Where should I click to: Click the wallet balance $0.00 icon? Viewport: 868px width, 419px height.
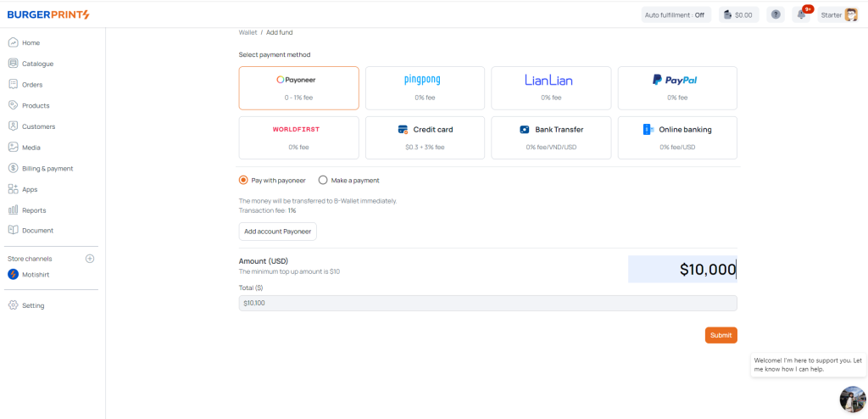click(x=737, y=14)
